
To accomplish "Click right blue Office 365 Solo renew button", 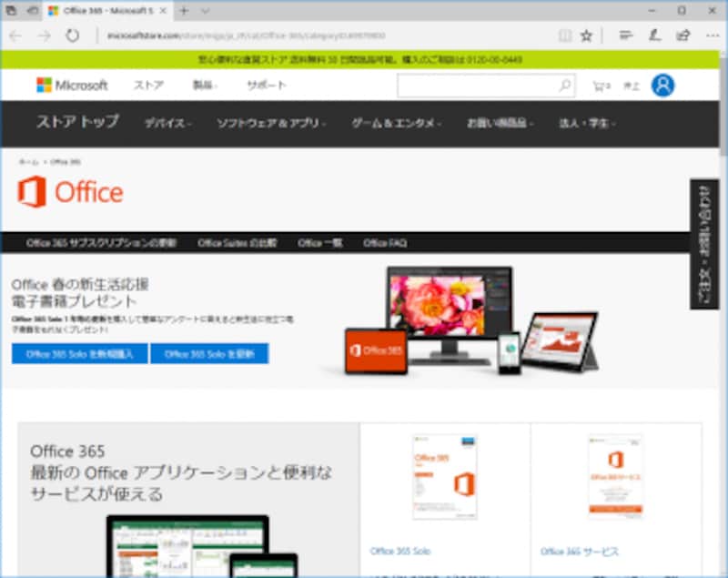I will click(x=209, y=354).
